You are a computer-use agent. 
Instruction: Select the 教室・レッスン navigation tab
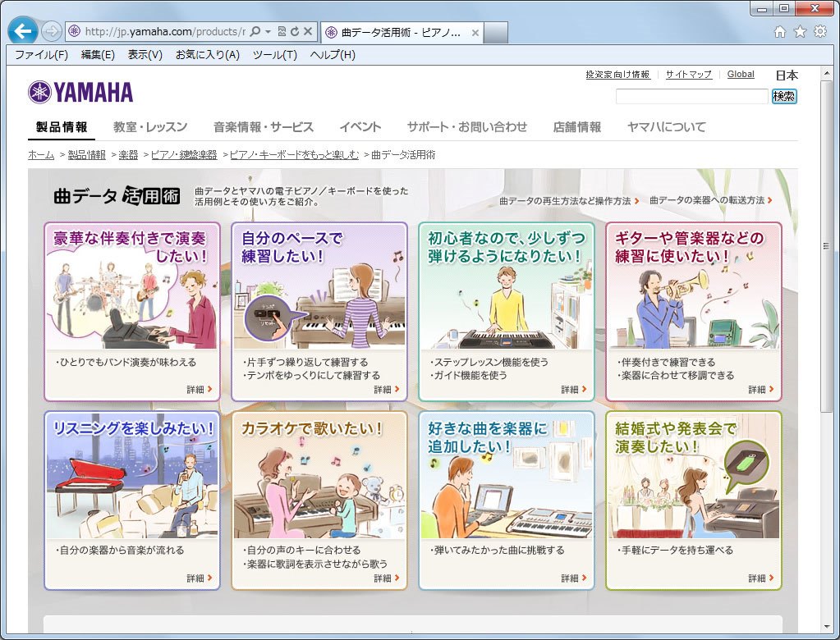(x=150, y=127)
